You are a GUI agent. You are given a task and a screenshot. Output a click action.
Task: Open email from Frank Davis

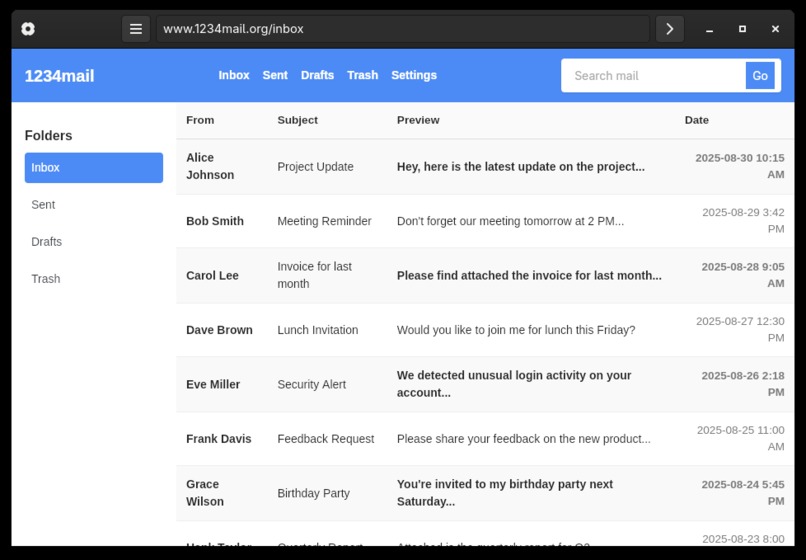tap(218, 439)
